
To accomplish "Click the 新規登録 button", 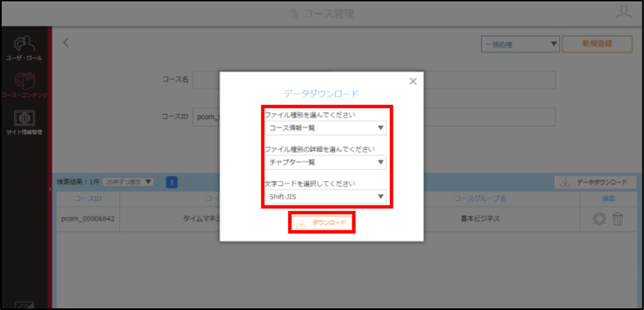I will (597, 44).
